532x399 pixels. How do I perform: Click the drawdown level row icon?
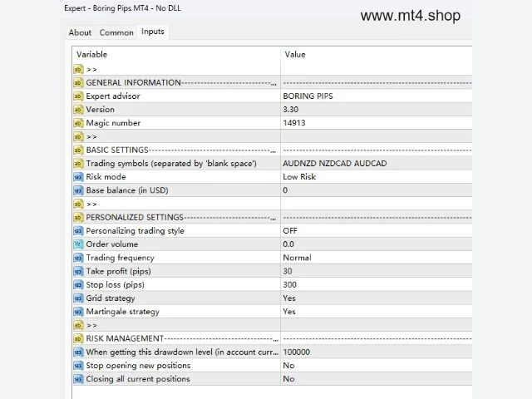(x=78, y=352)
